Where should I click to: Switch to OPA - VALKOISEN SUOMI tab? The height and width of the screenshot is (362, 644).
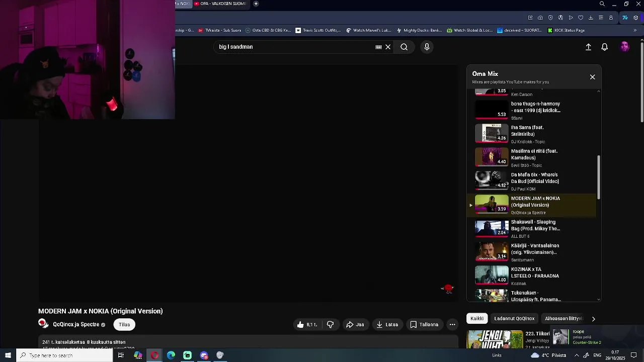pyautogui.click(x=220, y=4)
